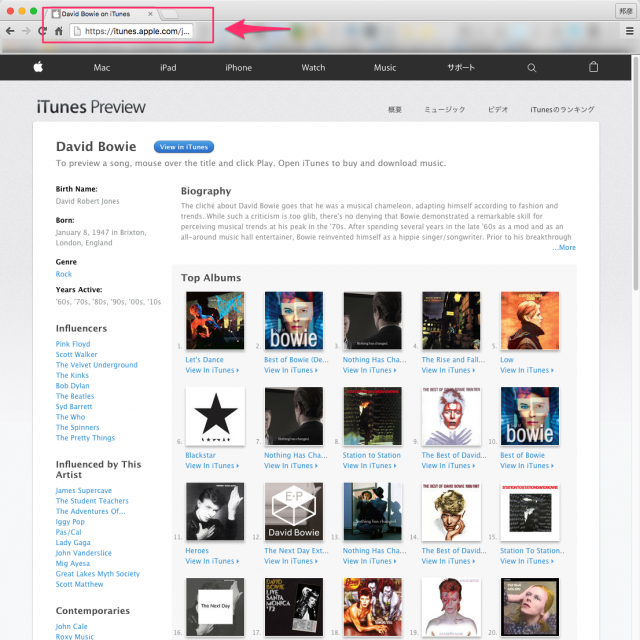The image size is (640, 640).
Task: Open a new browser tab
Action: [x=169, y=15]
